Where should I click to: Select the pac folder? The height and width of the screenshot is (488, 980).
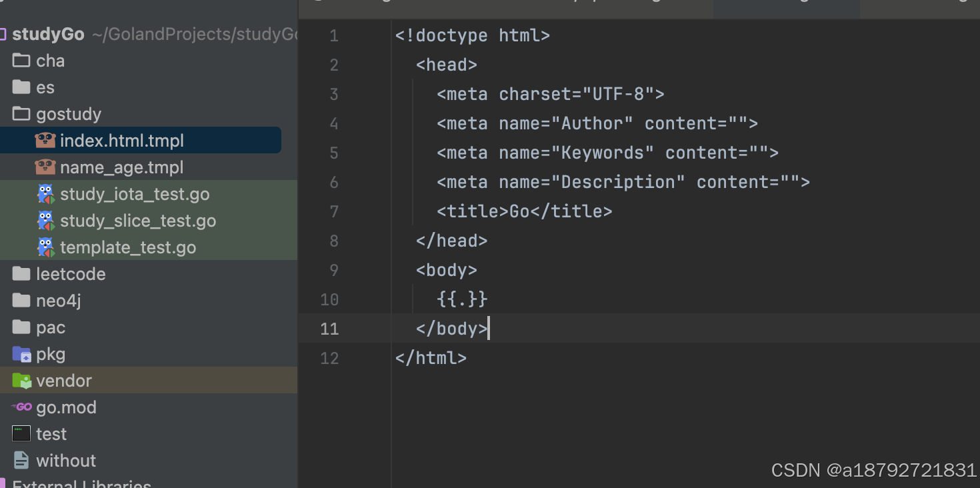click(51, 327)
